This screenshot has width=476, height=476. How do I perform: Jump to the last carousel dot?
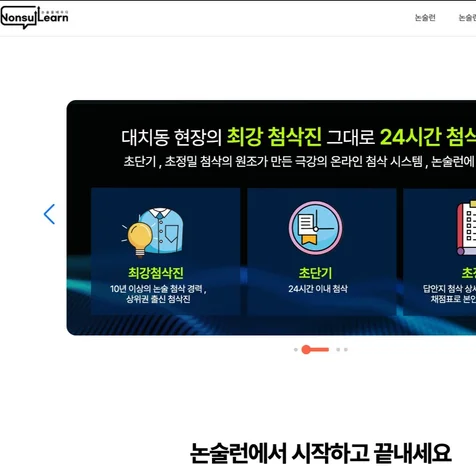point(346,350)
